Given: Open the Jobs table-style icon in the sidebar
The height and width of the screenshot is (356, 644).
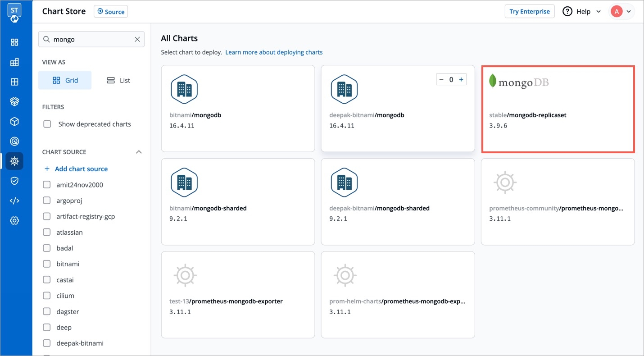Looking at the screenshot, I should tap(14, 62).
